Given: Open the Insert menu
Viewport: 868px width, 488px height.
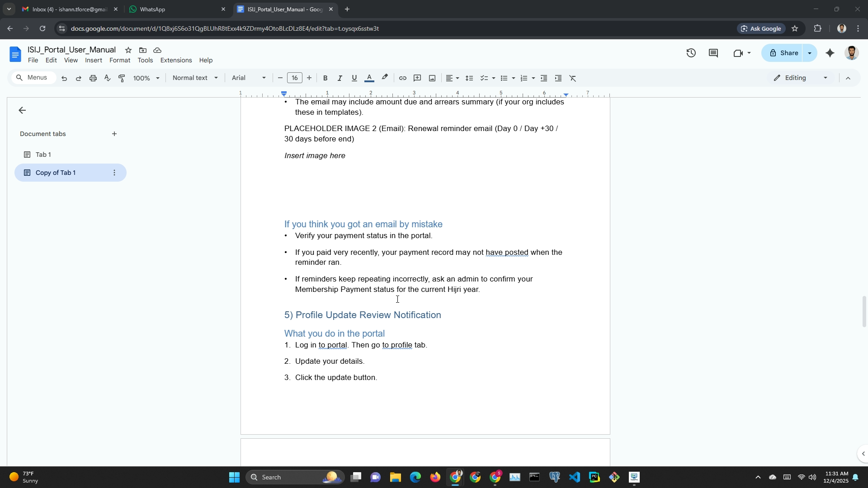Looking at the screenshot, I should tap(93, 60).
